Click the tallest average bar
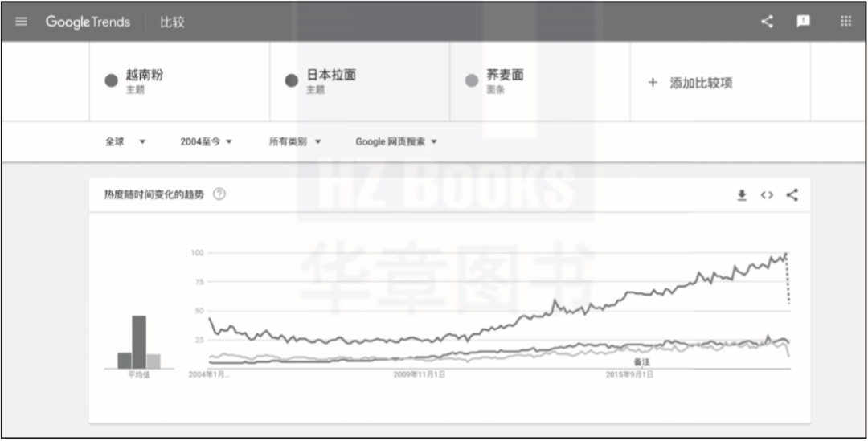The image size is (868, 441). click(x=139, y=342)
